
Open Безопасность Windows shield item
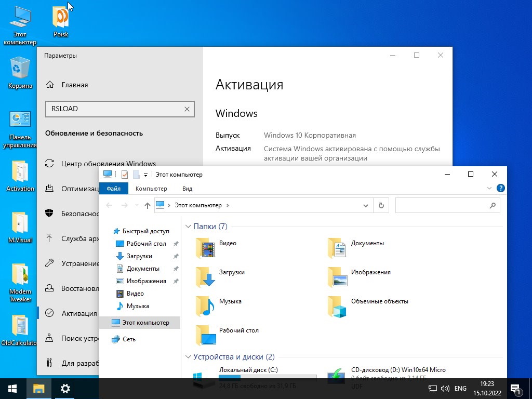(x=72, y=214)
